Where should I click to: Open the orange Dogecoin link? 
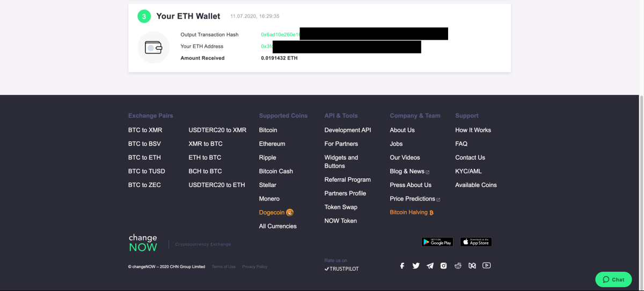point(276,212)
